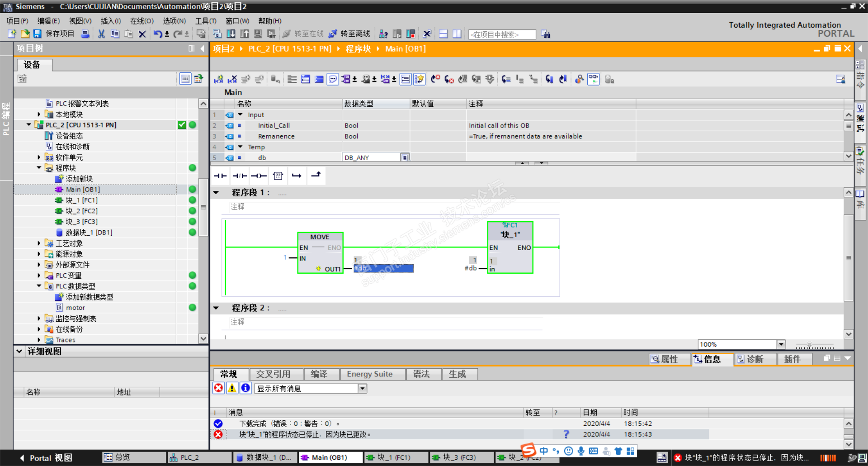Expand the 工艺对象 tree folder

click(39, 243)
